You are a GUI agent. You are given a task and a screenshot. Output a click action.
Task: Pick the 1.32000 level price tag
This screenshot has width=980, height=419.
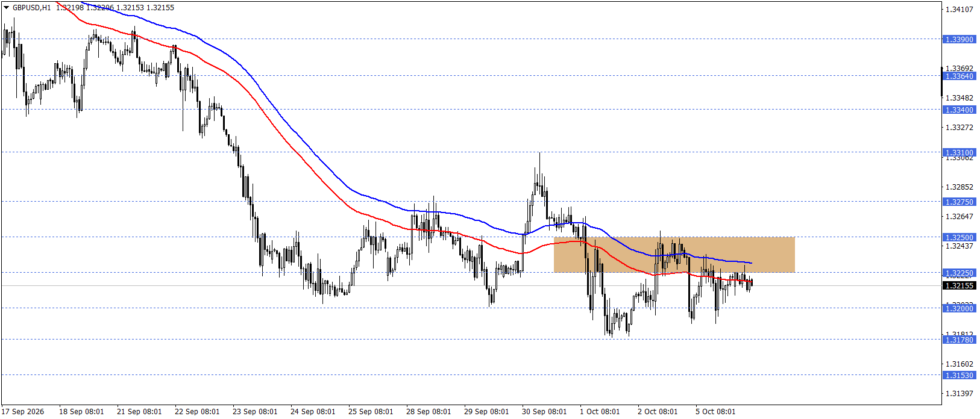tap(959, 309)
